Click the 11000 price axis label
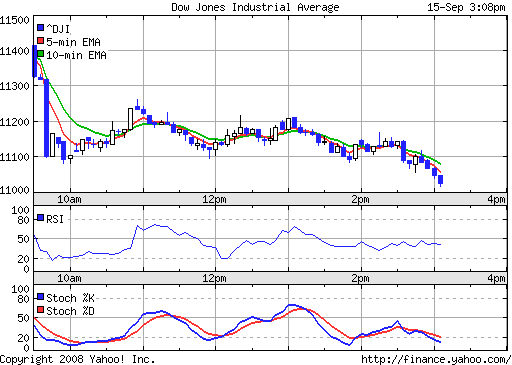 (x=15, y=190)
